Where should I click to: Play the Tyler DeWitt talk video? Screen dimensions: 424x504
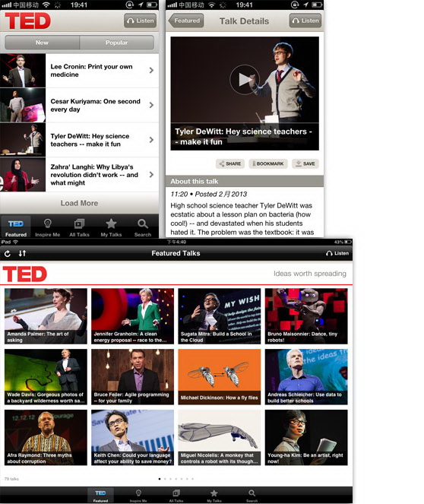point(245,79)
